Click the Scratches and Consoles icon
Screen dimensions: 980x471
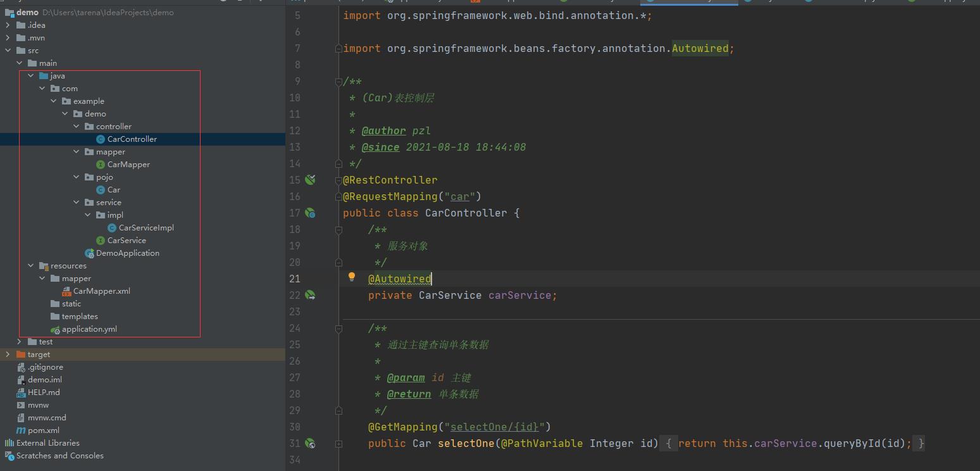[x=9, y=456]
